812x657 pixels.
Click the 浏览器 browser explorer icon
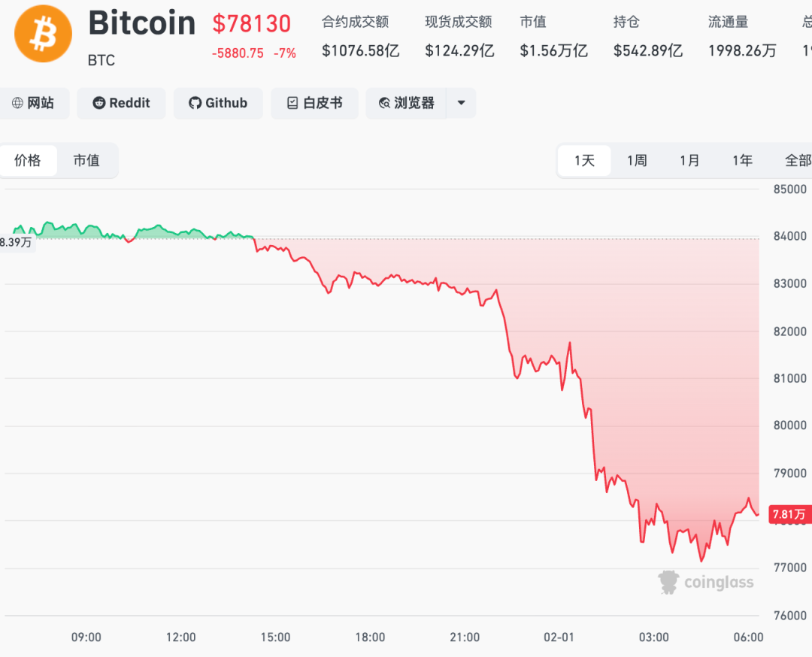point(384,103)
